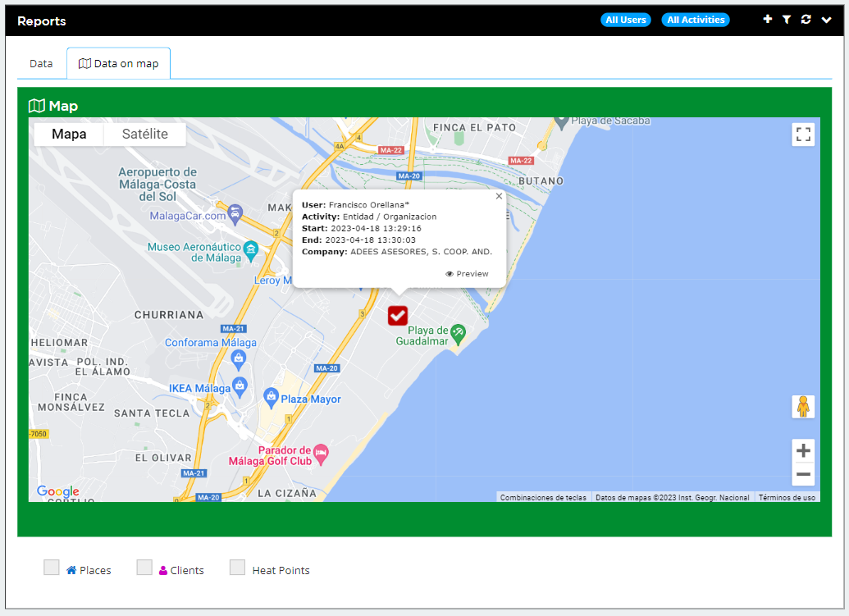Viewport: 849px width, 616px height.
Task: Open the Preview link in popup
Action: (x=467, y=274)
